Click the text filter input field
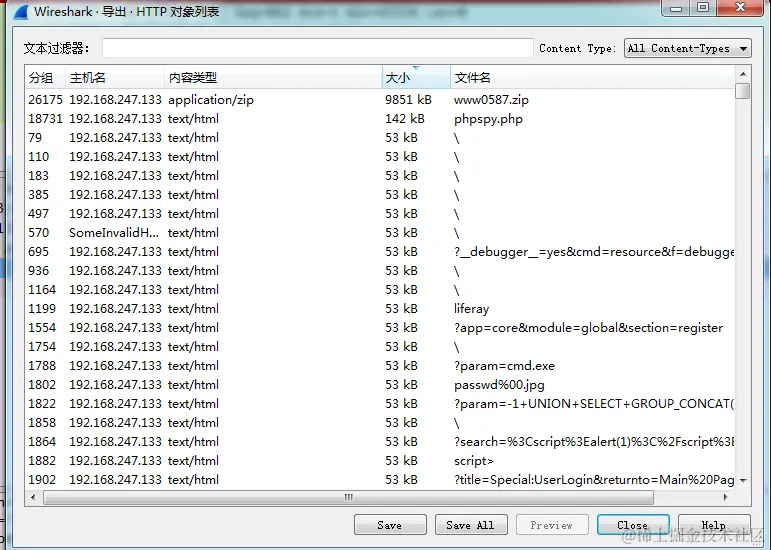 318,48
